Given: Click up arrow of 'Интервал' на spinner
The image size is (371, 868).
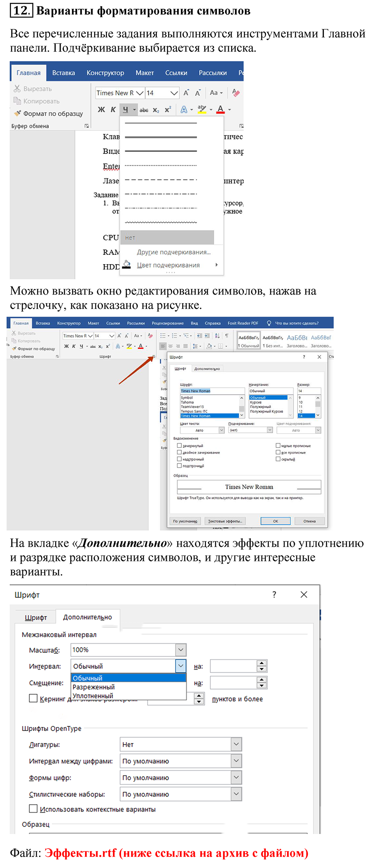Looking at the screenshot, I should pyautogui.click(x=262, y=663).
